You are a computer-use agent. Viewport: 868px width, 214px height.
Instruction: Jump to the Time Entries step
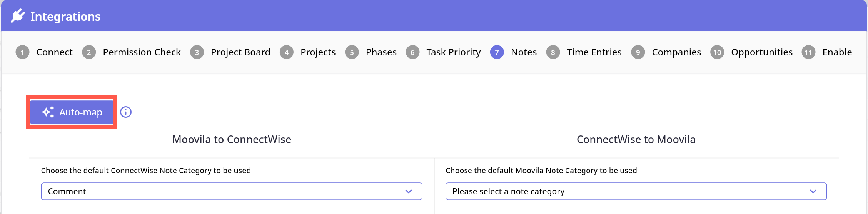594,52
